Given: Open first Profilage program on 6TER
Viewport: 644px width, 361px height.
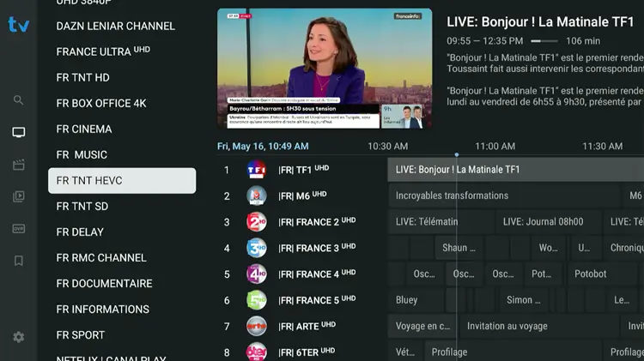Looking at the screenshot, I should pyautogui.click(x=515, y=352).
